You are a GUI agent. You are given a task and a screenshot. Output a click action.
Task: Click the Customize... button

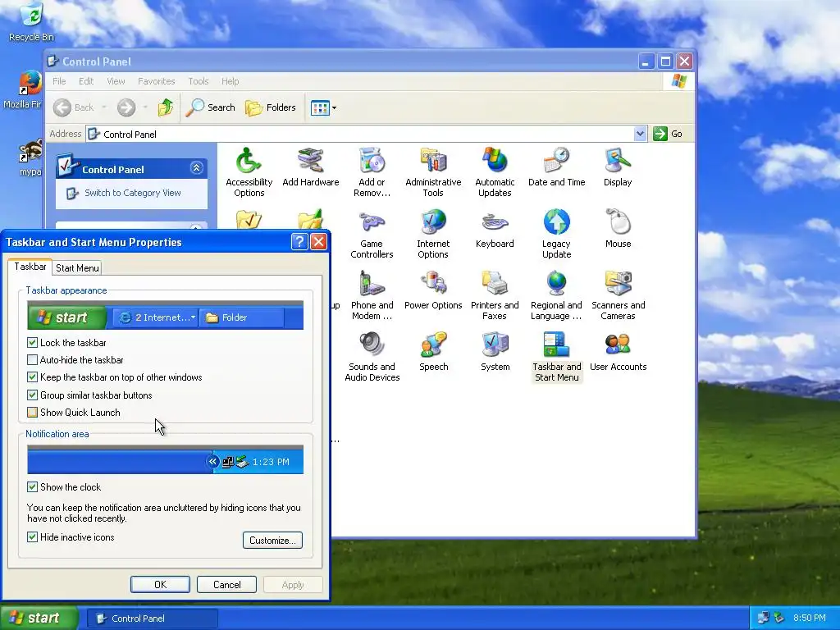click(272, 540)
